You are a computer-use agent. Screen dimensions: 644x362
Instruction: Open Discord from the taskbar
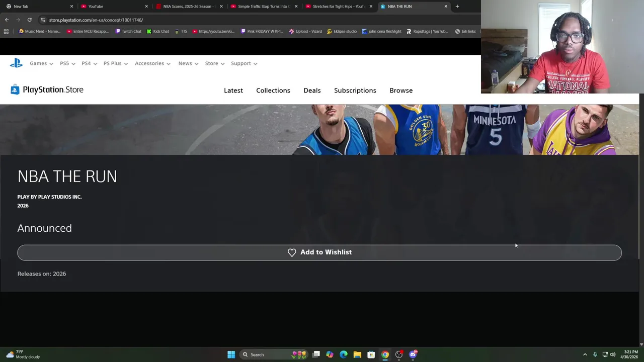pos(413,354)
